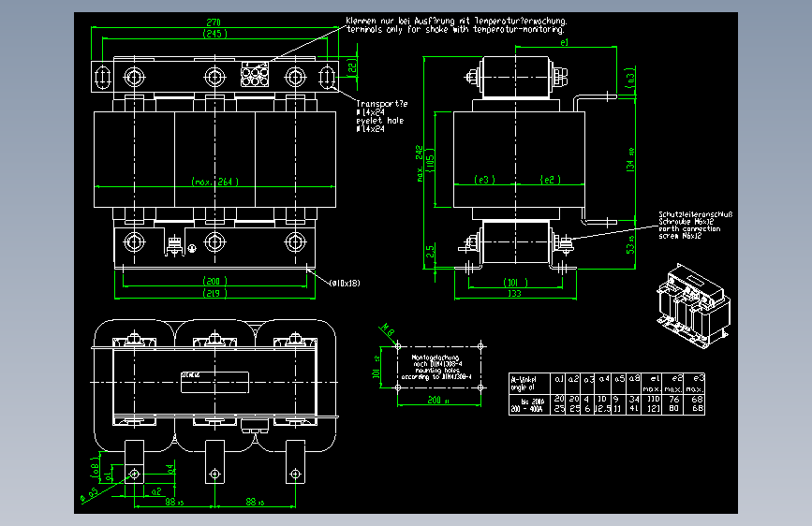Click the "(219)" base width dimension
Image resolution: width=812 pixels, height=526 pixels.
pos(214,294)
